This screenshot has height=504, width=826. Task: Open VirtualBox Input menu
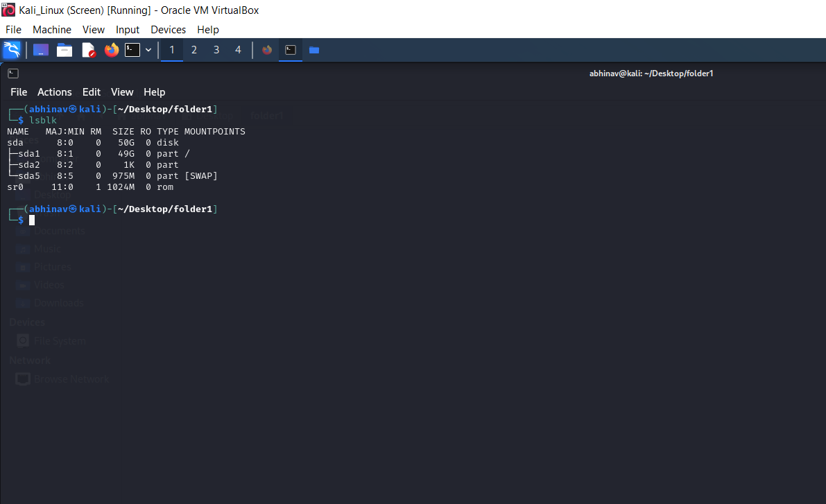pos(128,30)
